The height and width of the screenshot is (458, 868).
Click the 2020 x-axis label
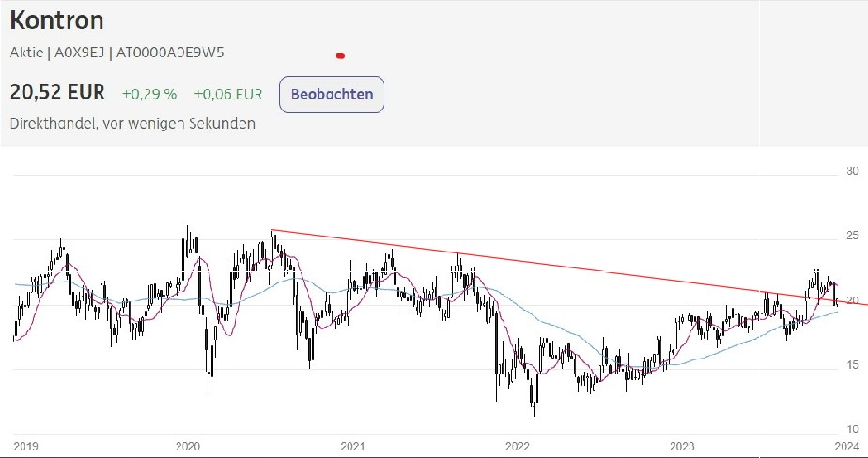(x=189, y=446)
